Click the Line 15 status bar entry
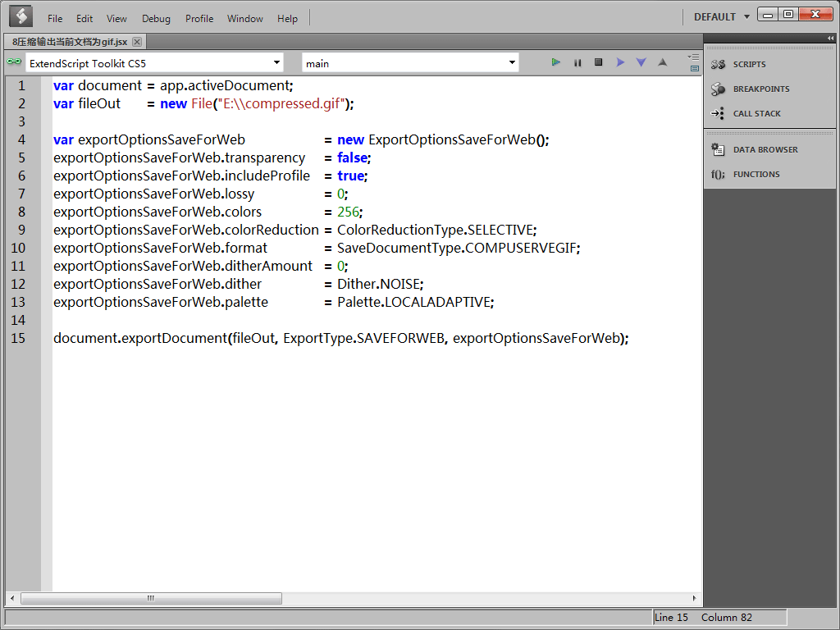Image resolution: width=840 pixels, height=630 pixels. [671, 617]
